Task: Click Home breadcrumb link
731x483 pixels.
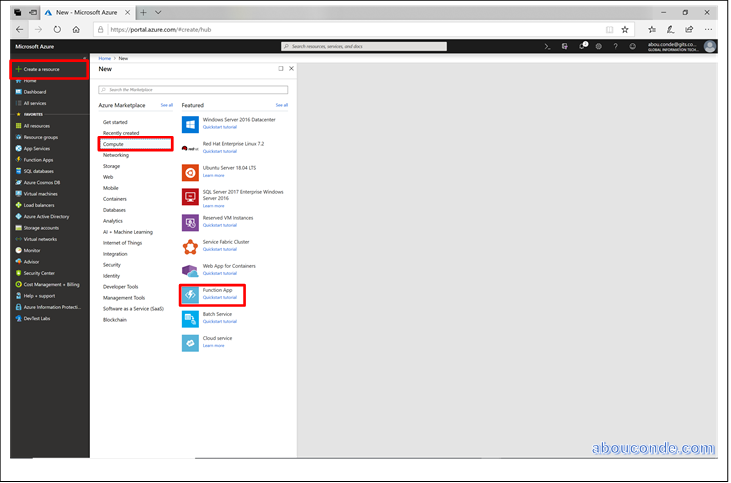Action: [x=104, y=58]
